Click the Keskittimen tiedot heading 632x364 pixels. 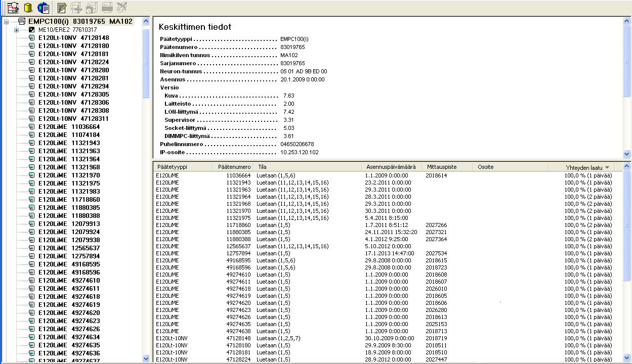click(195, 27)
